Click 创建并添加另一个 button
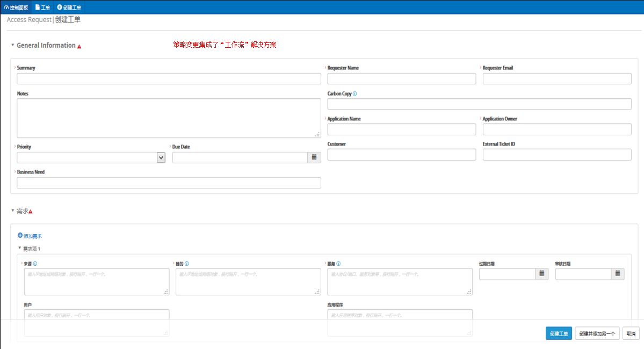644x349 pixels. tap(597, 333)
